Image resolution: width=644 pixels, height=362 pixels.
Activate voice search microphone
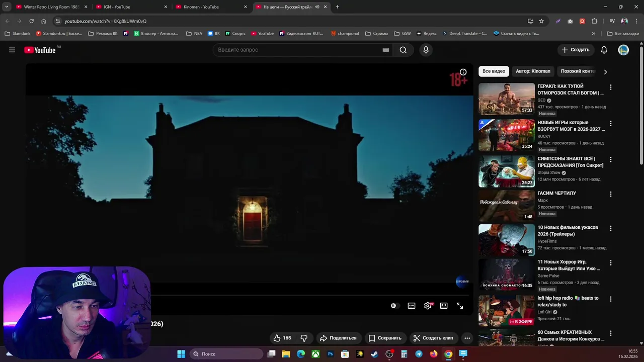point(426,50)
